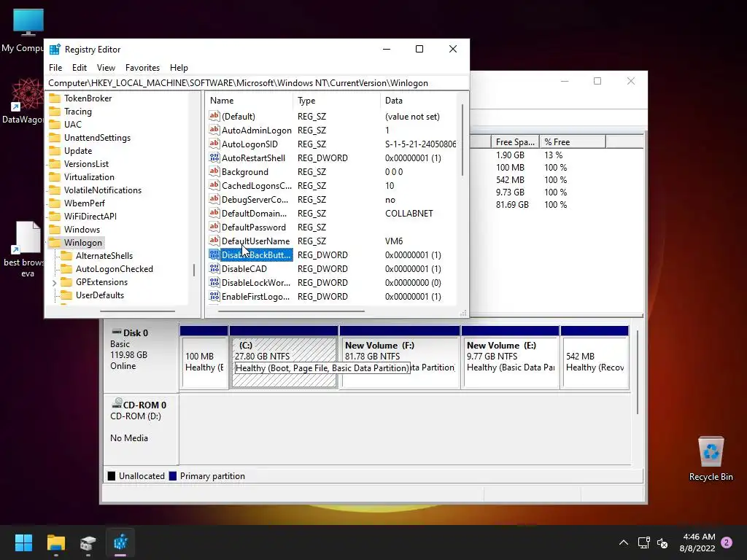Click the muted volume tray icon

click(x=662, y=542)
